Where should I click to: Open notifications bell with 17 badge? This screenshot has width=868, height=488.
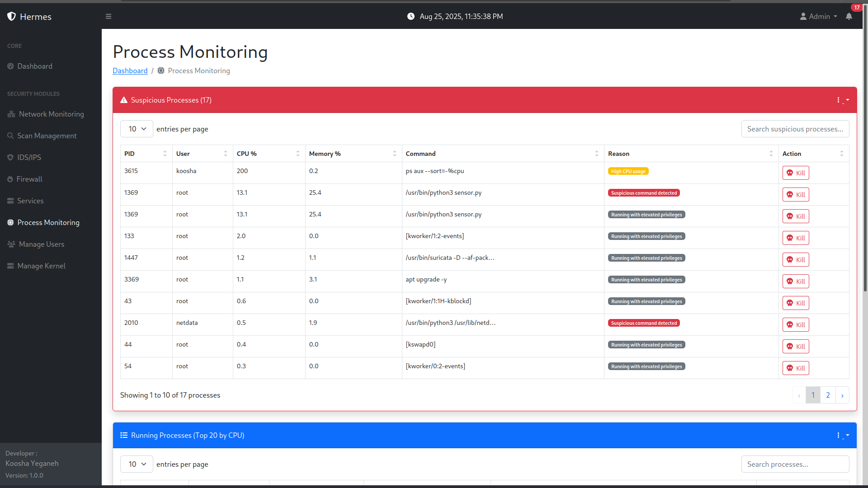(849, 16)
